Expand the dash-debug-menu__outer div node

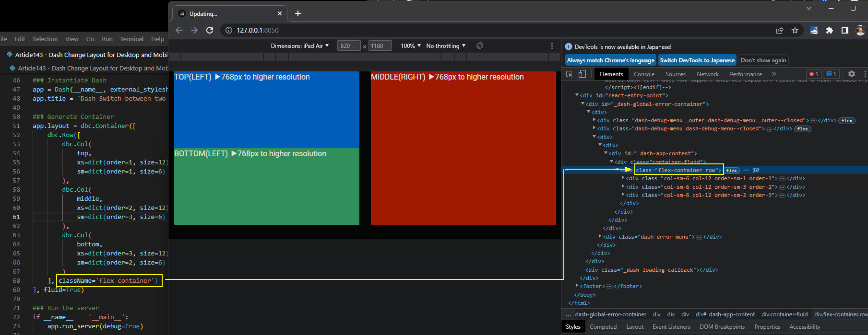[595, 120]
